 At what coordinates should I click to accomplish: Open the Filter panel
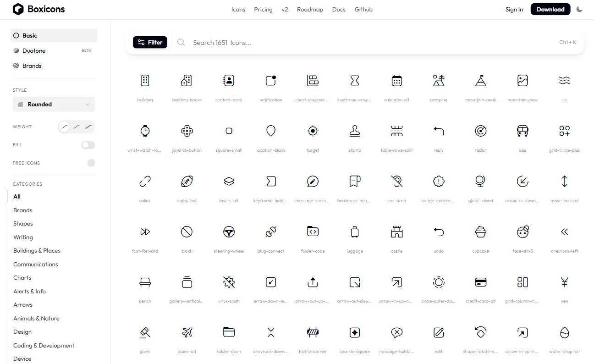150,42
